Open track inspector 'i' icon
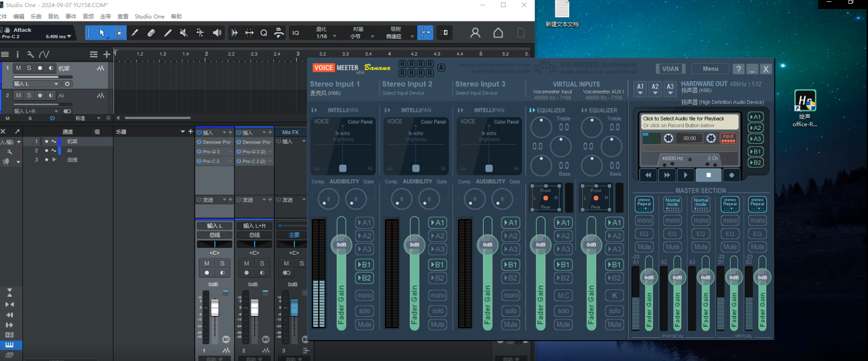Screen dimensions: 868x361 [18, 55]
